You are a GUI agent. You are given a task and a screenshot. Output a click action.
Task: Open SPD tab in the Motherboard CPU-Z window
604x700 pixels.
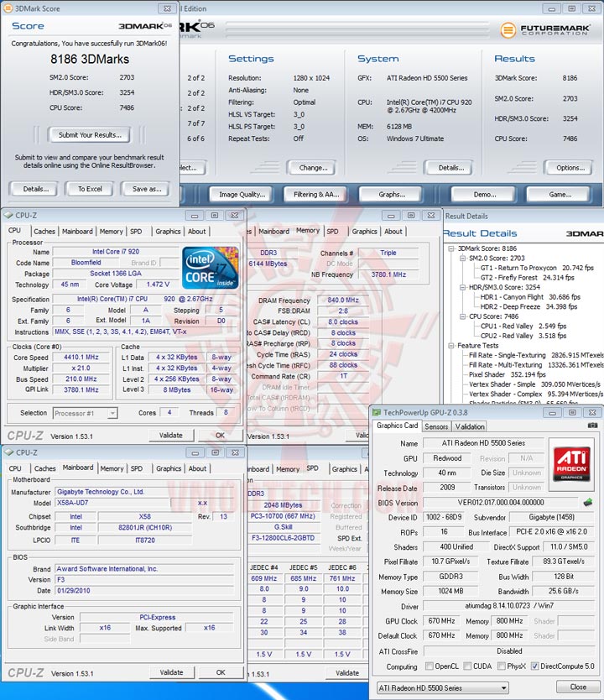point(137,468)
